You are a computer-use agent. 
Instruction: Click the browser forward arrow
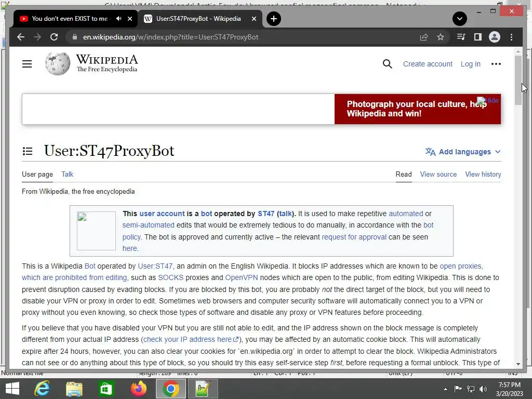37,37
